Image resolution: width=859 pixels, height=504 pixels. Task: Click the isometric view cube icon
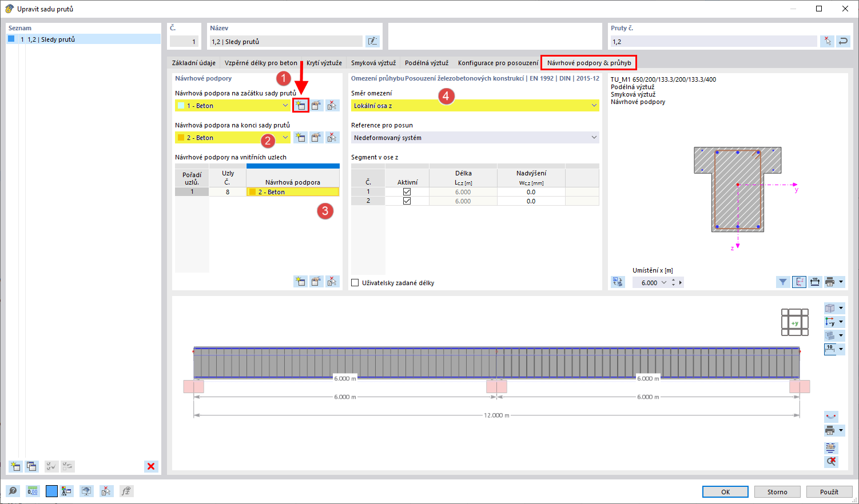click(x=830, y=308)
